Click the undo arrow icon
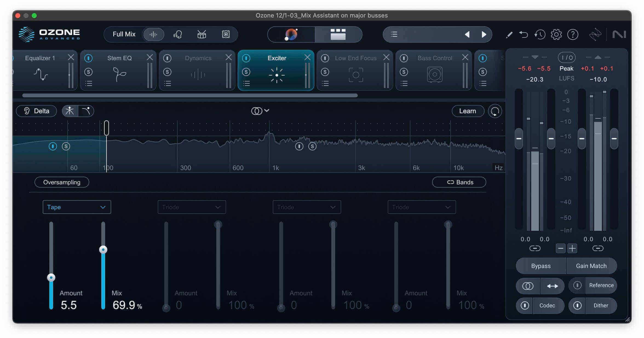Viewport: 644px width, 338px height. [x=524, y=34]
